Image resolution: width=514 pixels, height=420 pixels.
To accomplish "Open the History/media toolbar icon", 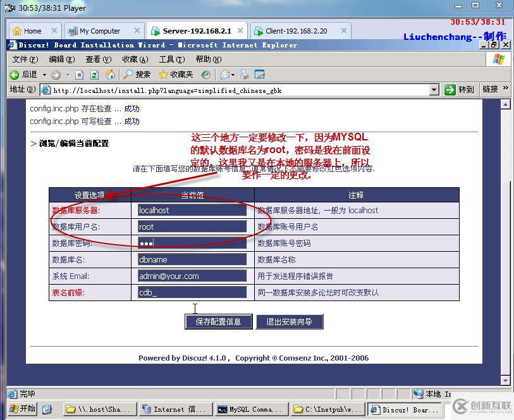I will tap(205, 75).
